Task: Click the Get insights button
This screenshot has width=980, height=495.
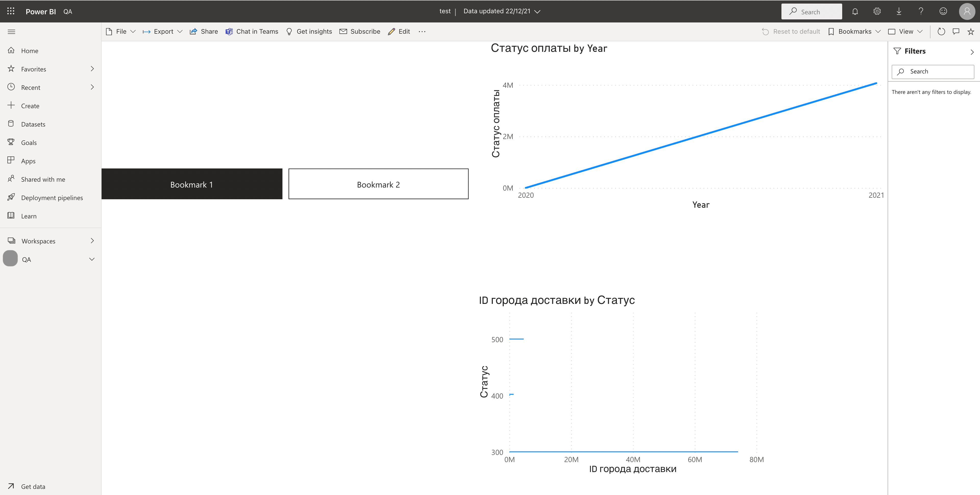Action: 309,32
